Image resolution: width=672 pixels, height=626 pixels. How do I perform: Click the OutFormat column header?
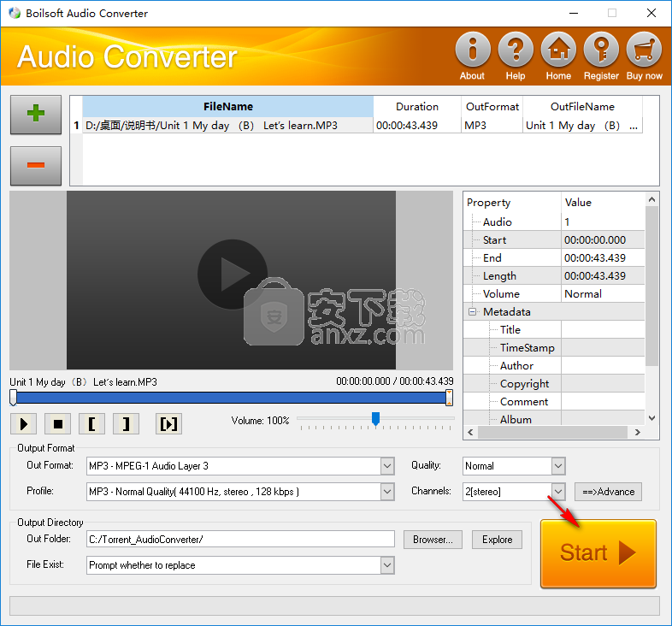pos(492,106)
